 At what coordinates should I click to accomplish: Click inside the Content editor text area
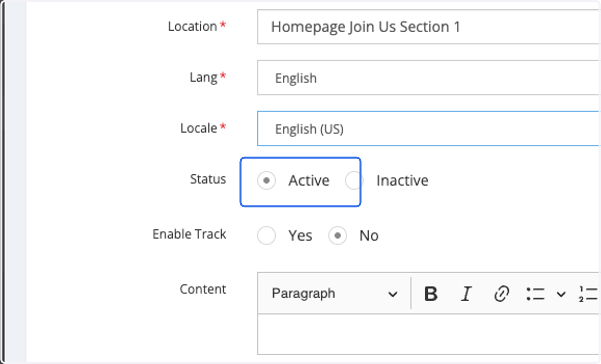[429, 334]
